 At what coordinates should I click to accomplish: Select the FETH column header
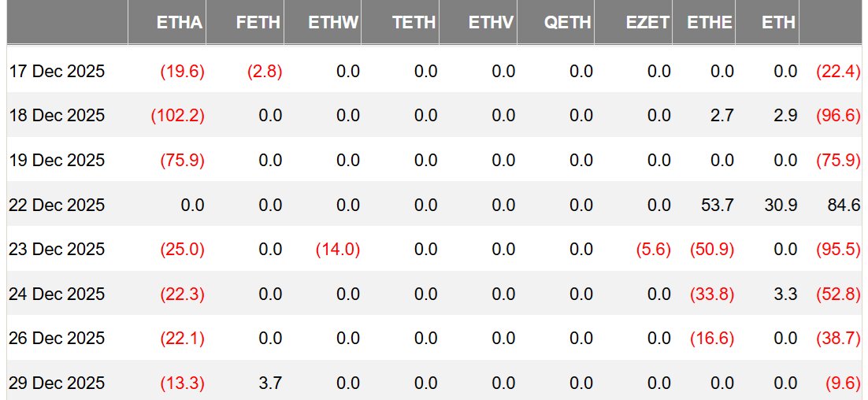pyautogui.click(x=258, y=22)
